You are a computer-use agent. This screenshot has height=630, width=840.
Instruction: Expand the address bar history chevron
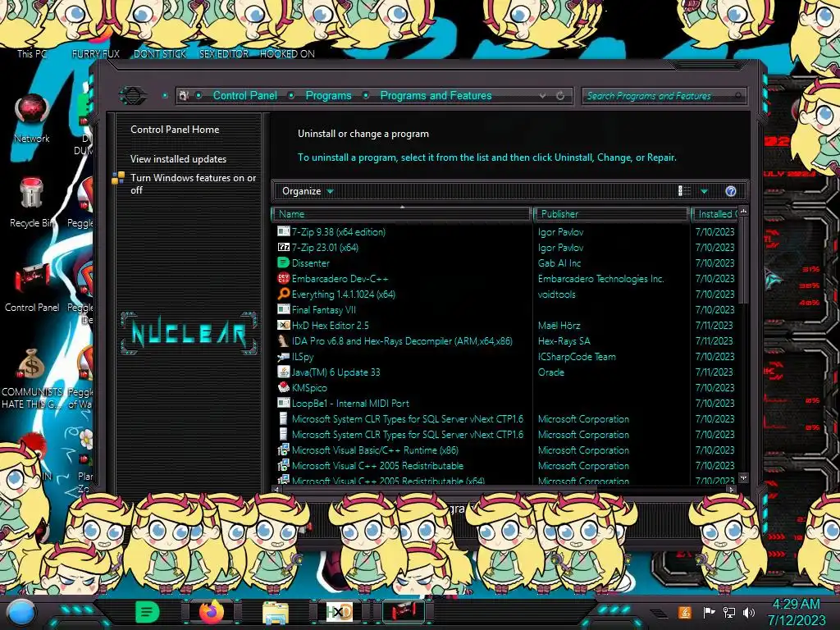tap(543, 96)
